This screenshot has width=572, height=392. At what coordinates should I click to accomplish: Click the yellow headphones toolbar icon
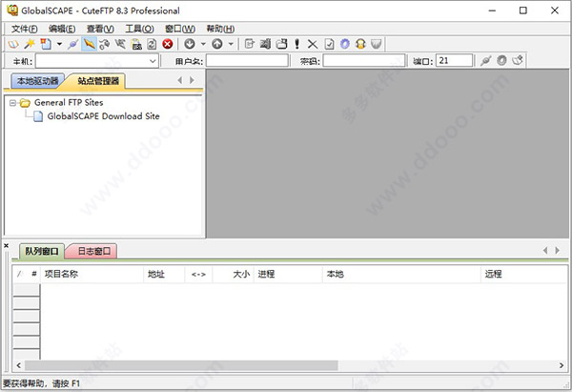[360, 44]
